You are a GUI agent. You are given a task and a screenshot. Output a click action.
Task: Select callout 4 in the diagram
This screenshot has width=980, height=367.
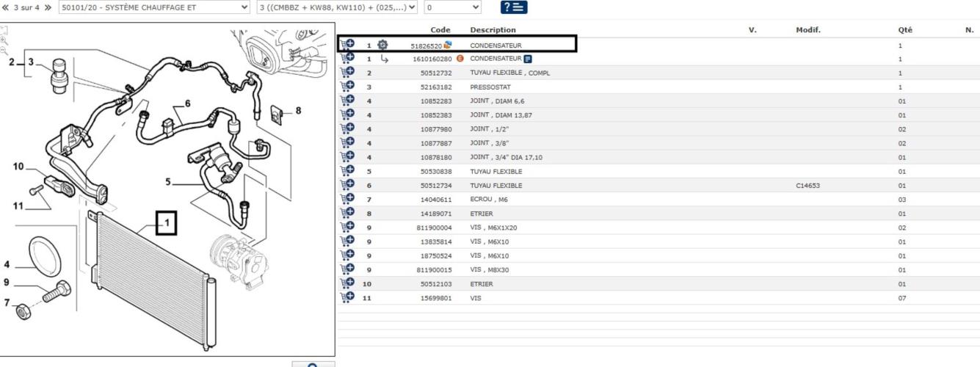click(7, 265)
